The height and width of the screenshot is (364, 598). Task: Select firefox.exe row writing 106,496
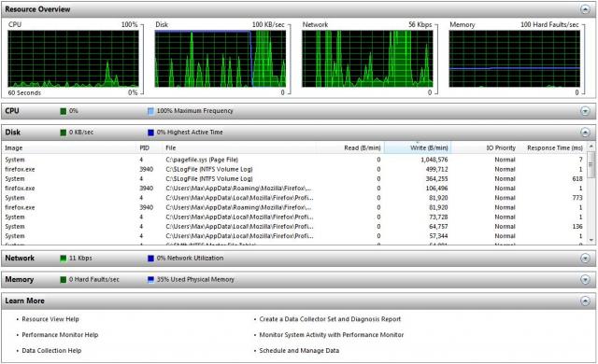click(294, 189)
